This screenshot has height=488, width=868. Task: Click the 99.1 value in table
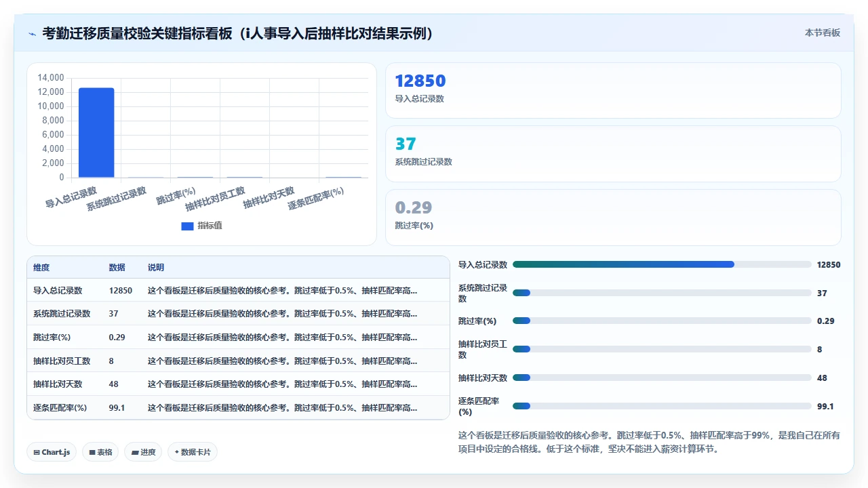[x=117, y=407]
